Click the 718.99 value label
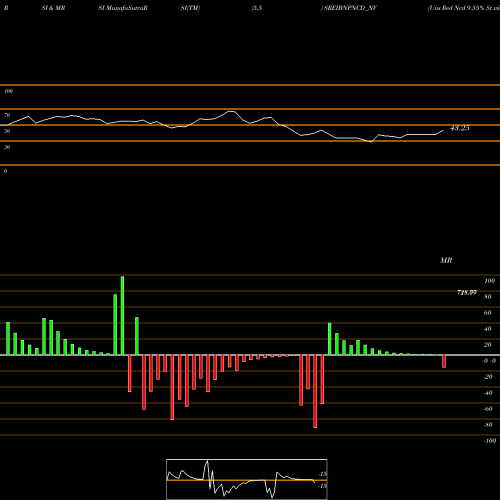This screenshot has height=500, width=500. point(467,293)
